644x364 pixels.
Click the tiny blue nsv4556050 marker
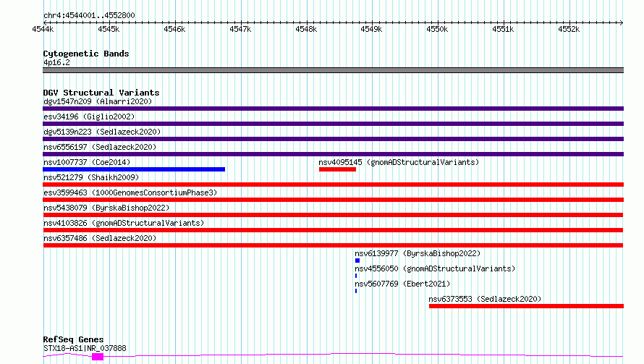(356, 276)
